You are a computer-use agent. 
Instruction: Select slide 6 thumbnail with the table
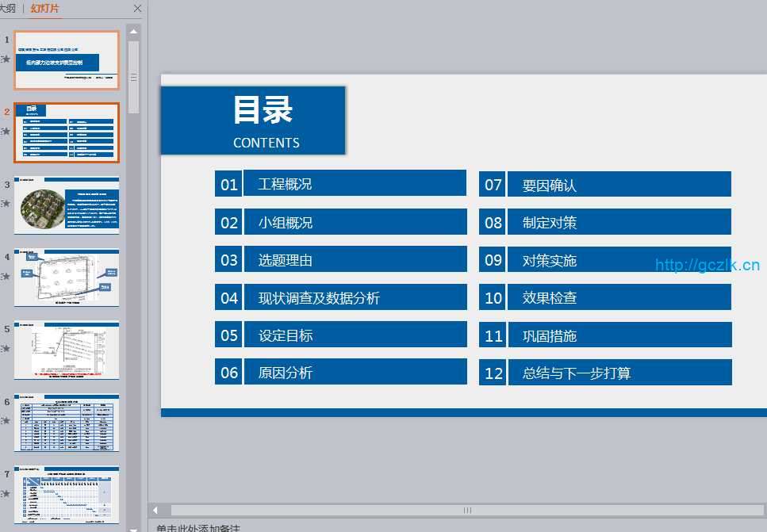click(67, 423)
